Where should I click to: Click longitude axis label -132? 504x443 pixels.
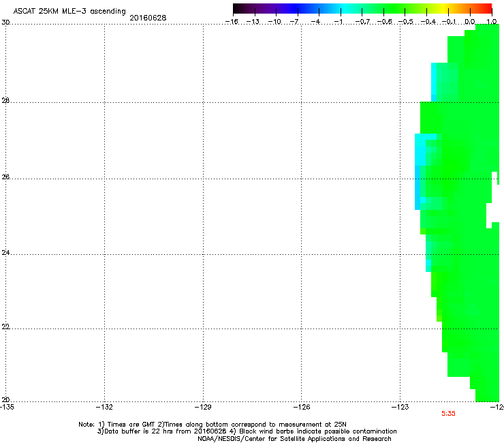[104, 407]
